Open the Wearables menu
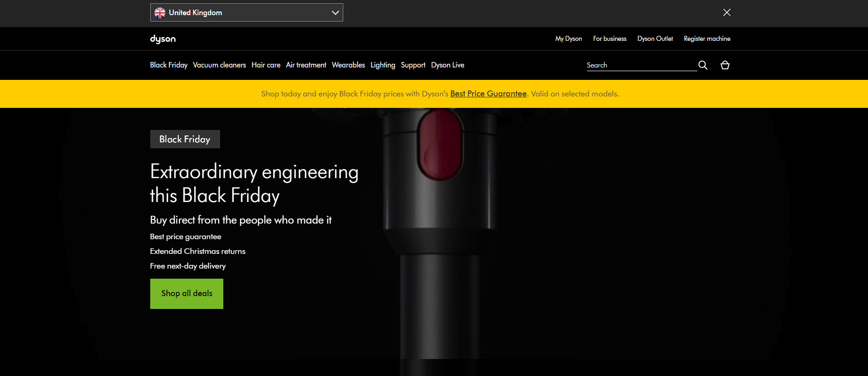The image size is (868, 376). 348,65
